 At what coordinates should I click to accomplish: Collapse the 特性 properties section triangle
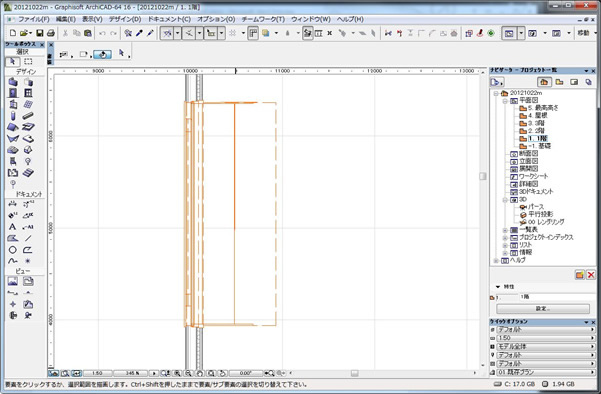498,287
